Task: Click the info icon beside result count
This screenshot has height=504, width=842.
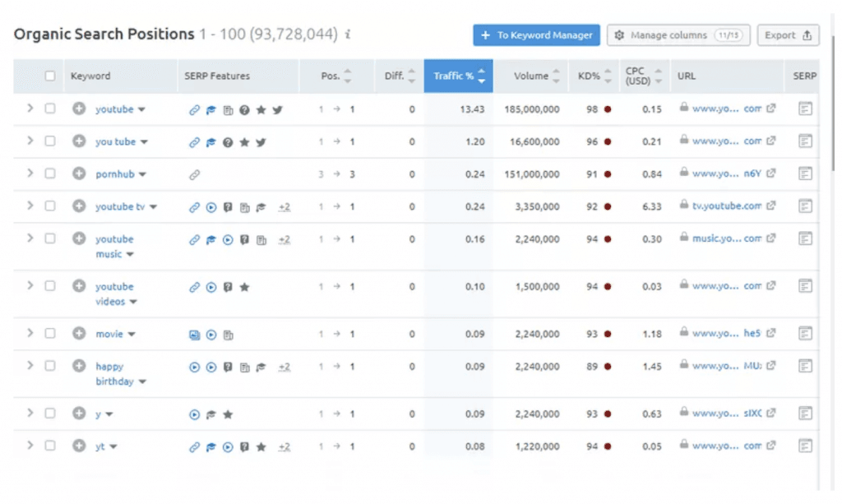Action: [x=348, y=35]
